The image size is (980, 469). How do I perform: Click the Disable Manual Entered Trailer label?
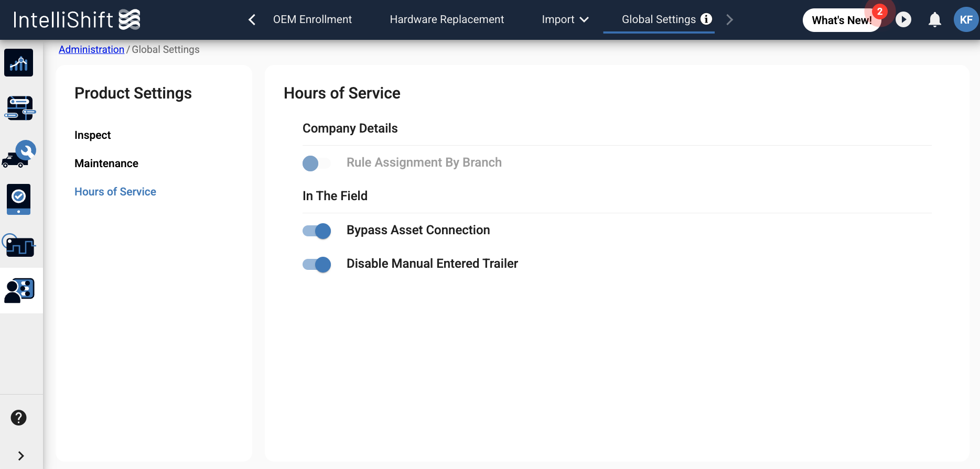pos(432,264)
